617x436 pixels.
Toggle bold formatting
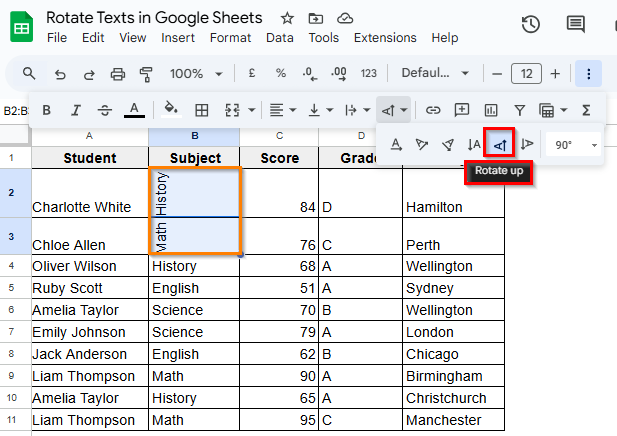click(x=46, y=110)
